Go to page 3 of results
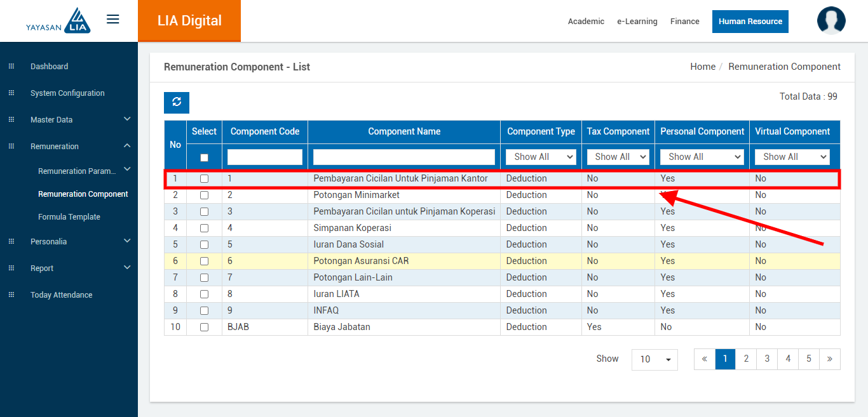Viewport: 868px width, 417px height. 767,359
